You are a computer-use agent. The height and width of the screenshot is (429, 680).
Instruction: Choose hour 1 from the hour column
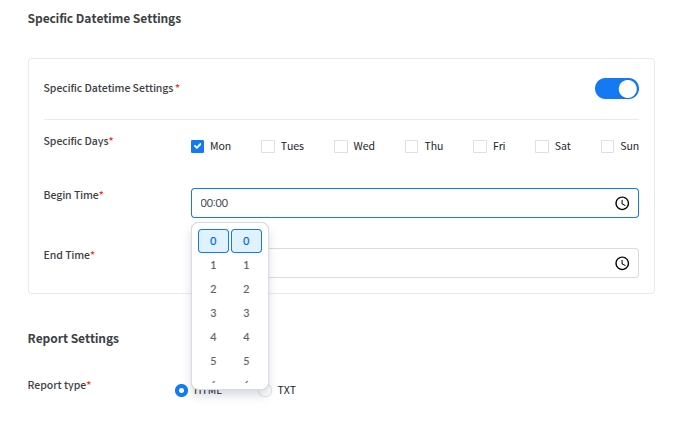click(x=213, y=265)
